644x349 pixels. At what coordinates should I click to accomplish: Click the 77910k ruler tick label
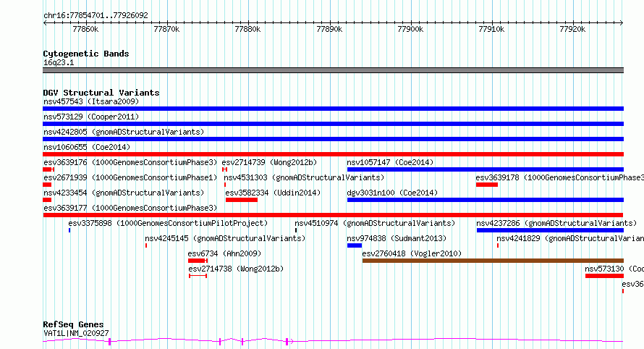[x=491, y=29]
